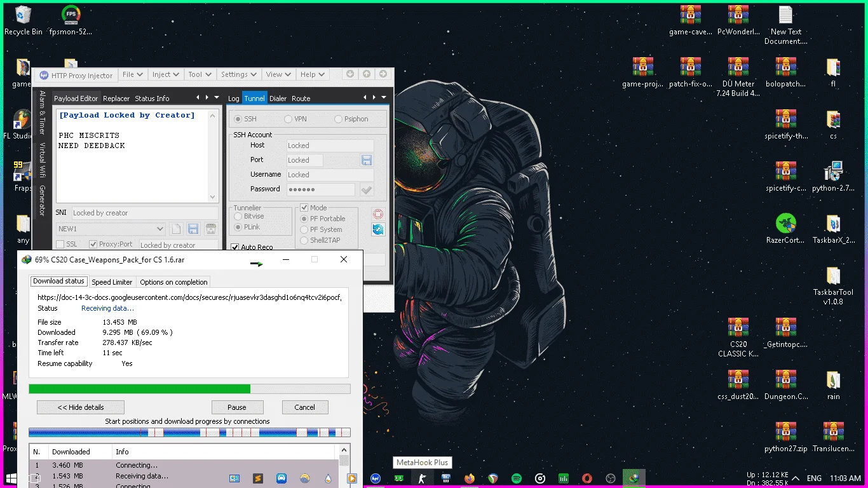Image resolution: width=868 pixels, height=488 pixels.
Task: Open the Help dropdown menu
Action: [x=313, y=74]
